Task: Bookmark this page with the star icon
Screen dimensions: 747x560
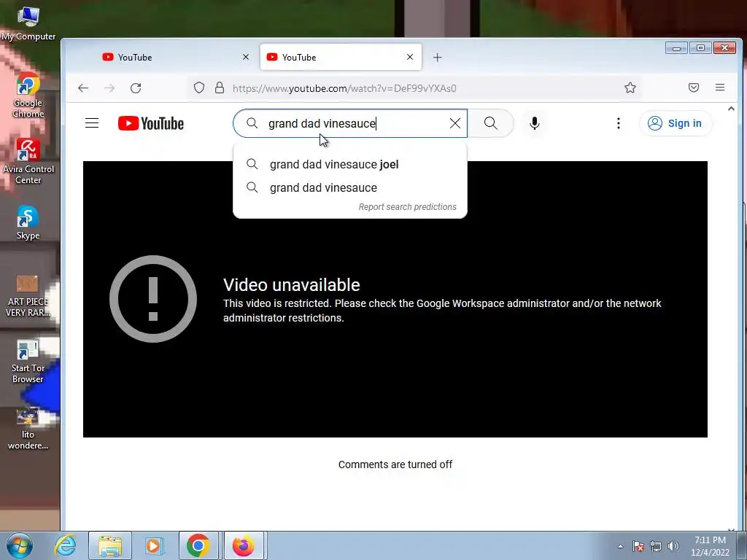Action: click(630, 87)
